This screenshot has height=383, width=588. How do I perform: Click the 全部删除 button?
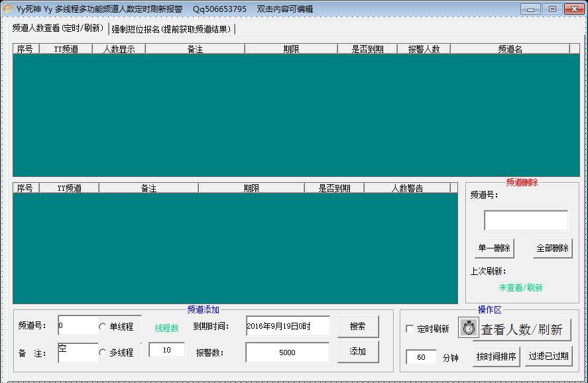552,248
